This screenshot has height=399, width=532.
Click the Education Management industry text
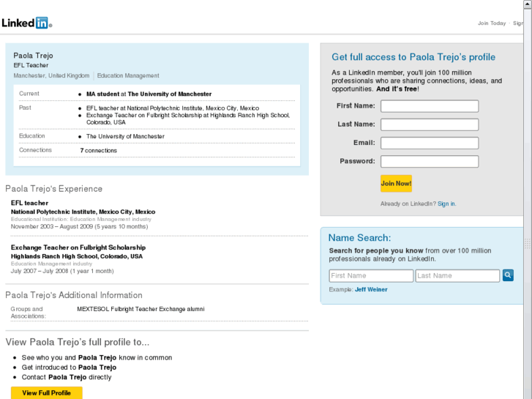tap(128, 75)
